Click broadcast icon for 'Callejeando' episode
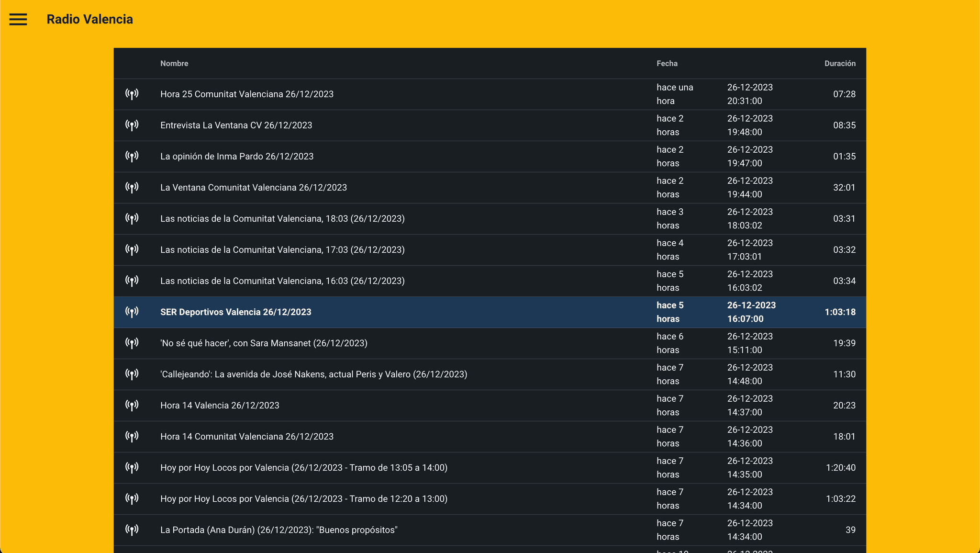 (x=132, y=374)
